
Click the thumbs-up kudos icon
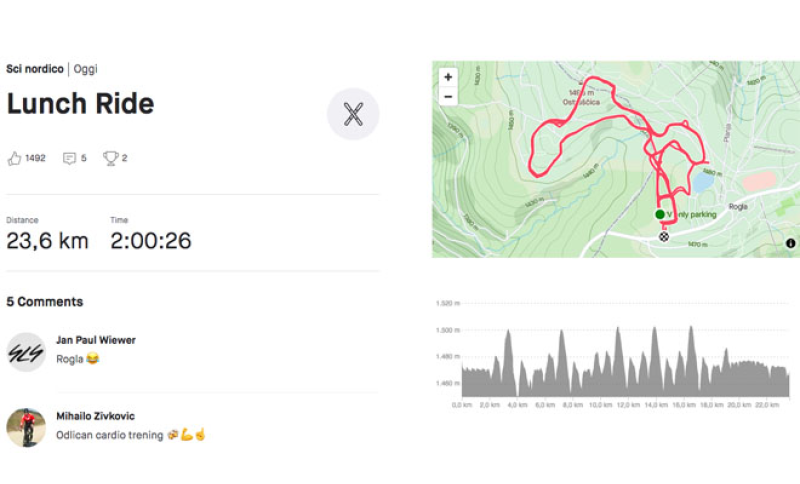pos(14,158)
